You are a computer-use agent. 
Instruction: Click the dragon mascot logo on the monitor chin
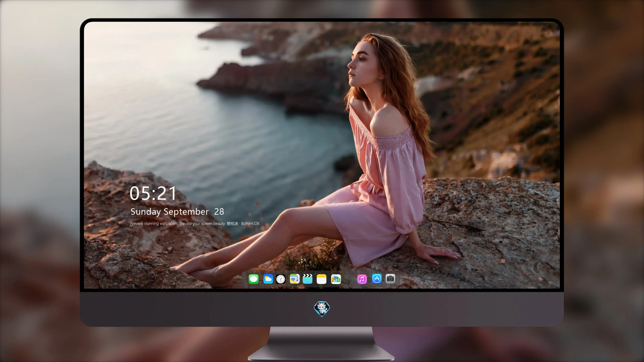(322, 309)
